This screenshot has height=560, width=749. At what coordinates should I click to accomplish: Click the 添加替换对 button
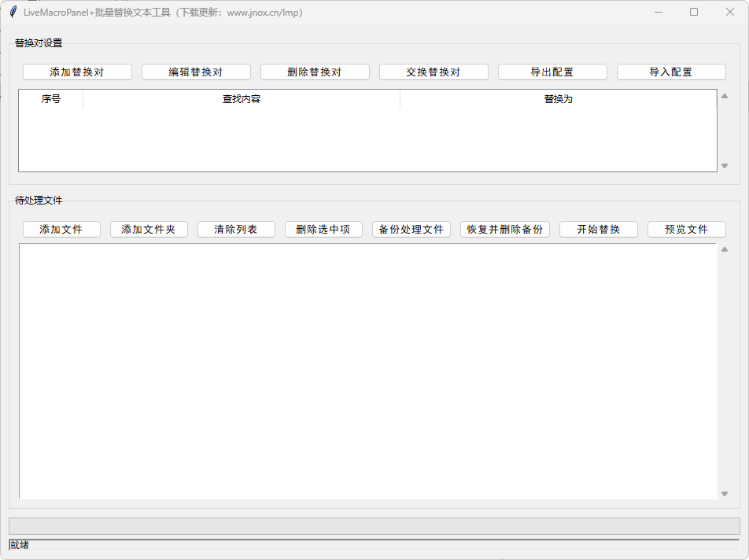coord(77,72)
